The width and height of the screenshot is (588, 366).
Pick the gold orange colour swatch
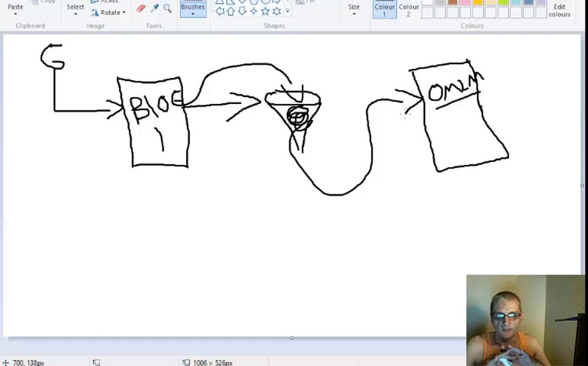pos(478,2)
